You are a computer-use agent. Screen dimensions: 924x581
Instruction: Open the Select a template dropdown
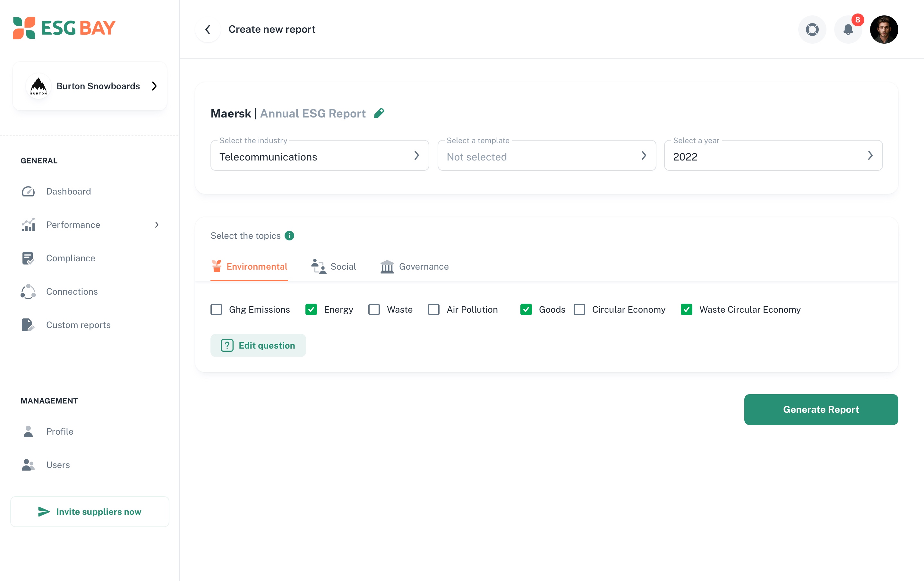546,156
